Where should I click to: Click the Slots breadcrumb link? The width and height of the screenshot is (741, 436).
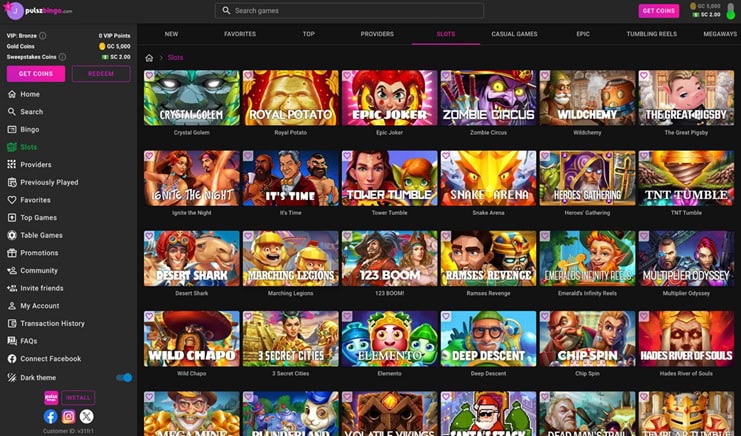pos(175,58)
